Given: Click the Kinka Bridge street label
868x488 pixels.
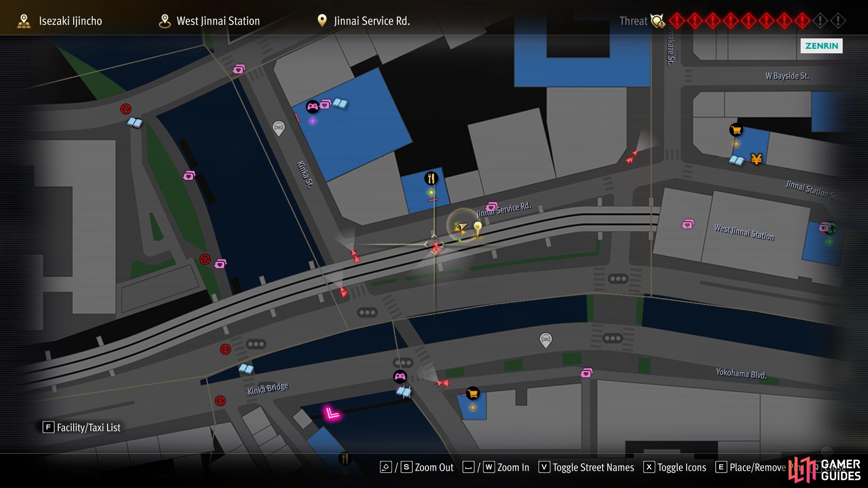Looking at the screenshot, I should 268,389.
